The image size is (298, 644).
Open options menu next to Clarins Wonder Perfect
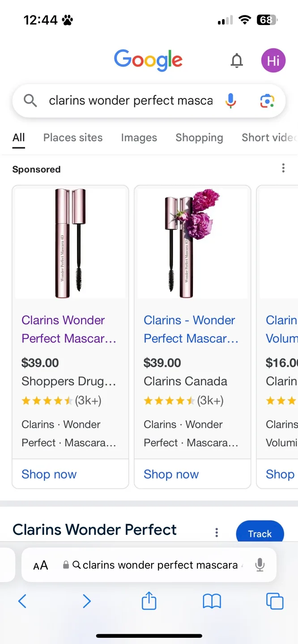tap(217, 533)
